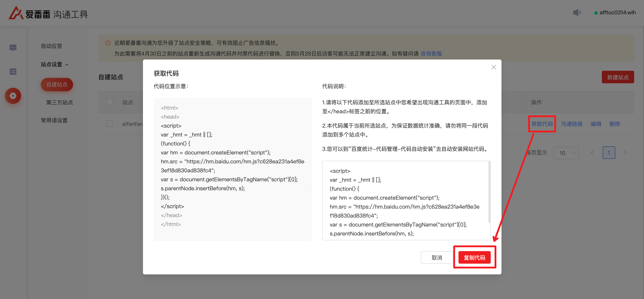Click the 沟通工具 header title
Screen dimensions: 644x299
70,14
